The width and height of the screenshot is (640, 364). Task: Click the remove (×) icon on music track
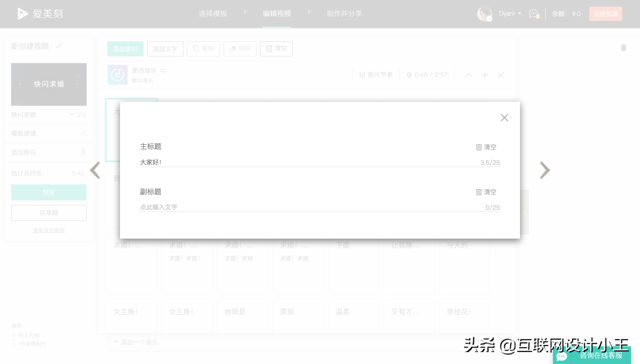(501, 75)
